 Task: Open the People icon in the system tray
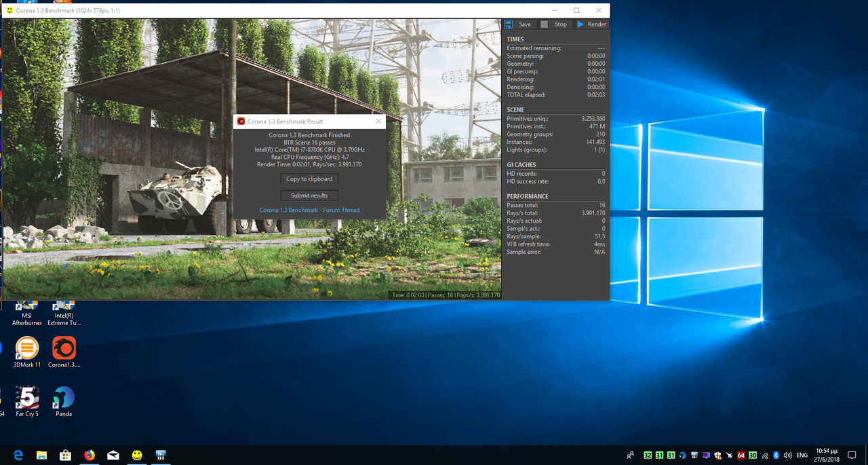(x=631, y=455)
